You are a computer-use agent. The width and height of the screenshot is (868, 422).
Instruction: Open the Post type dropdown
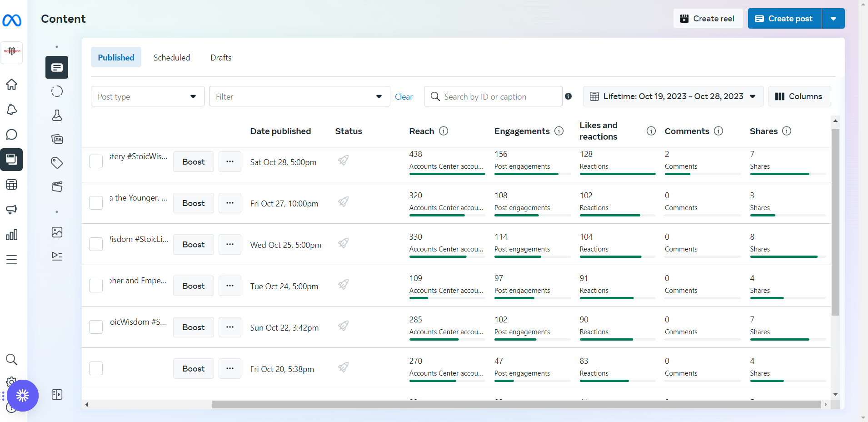coord(148,96)
